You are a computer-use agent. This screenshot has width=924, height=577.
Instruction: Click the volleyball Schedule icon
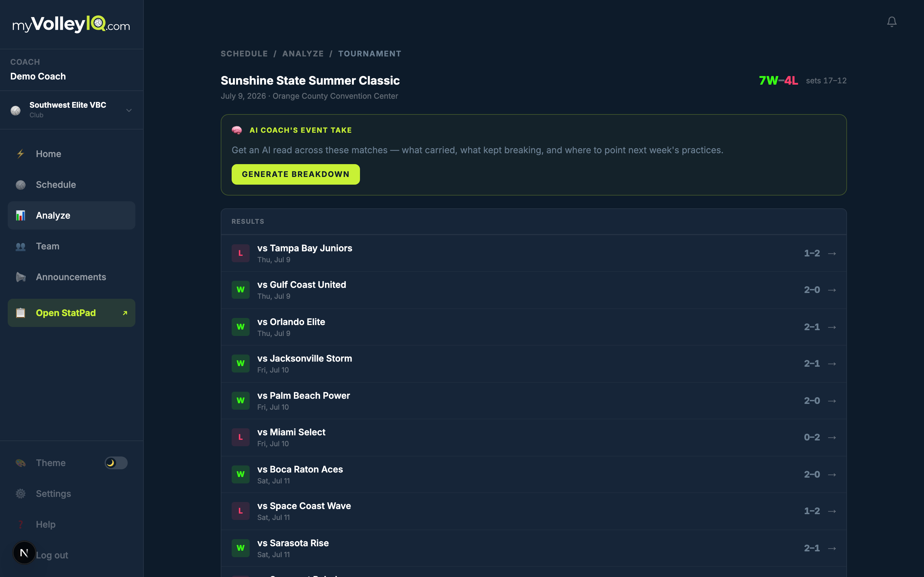[21, 185]
